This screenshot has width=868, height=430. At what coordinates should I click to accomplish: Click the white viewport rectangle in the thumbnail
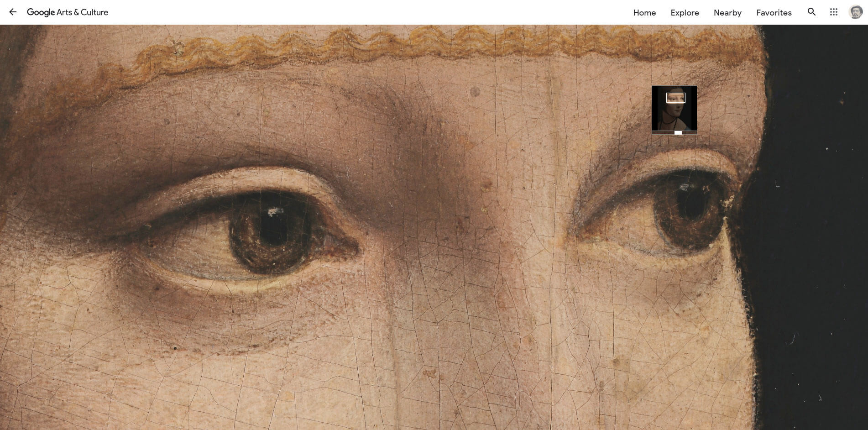point(675,98)
